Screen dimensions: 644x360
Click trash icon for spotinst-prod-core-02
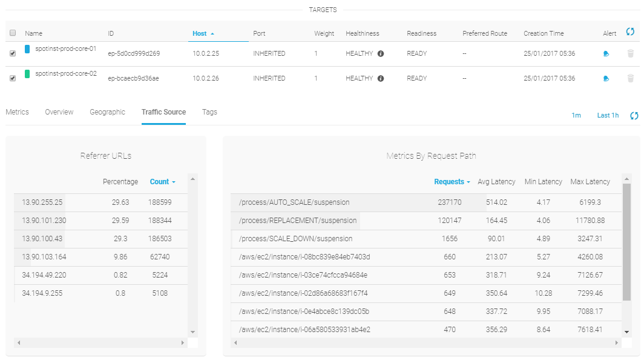coord(630,78)
